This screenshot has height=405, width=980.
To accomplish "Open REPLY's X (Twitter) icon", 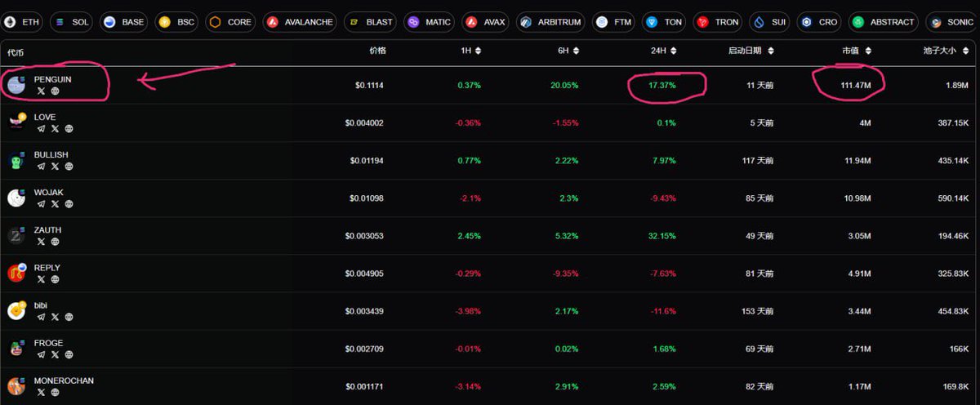I will (42, 279).
